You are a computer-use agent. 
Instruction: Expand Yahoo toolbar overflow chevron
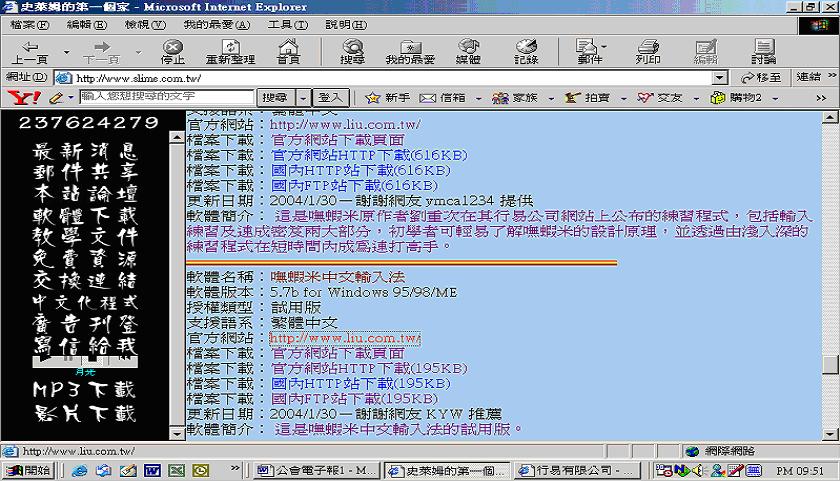click(x=821, y=97)
